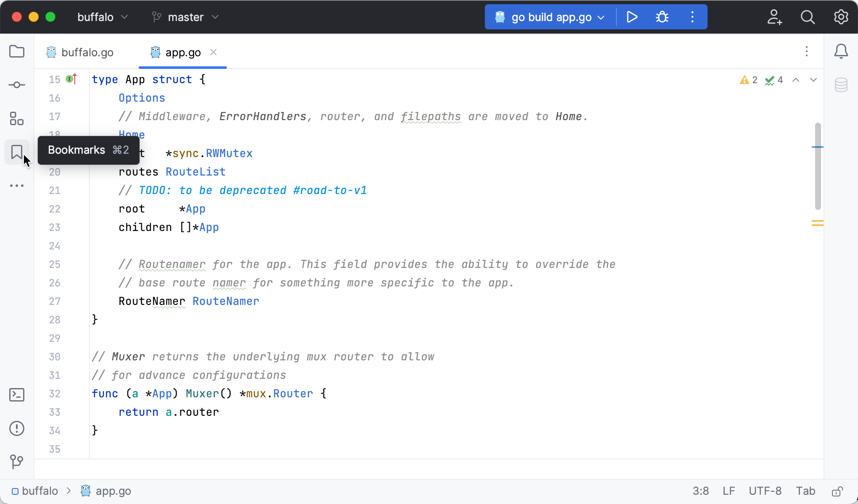The height and width of the screenshot is (504, 858).
Task: Click the notification bell icon
Action: [841, 52]
